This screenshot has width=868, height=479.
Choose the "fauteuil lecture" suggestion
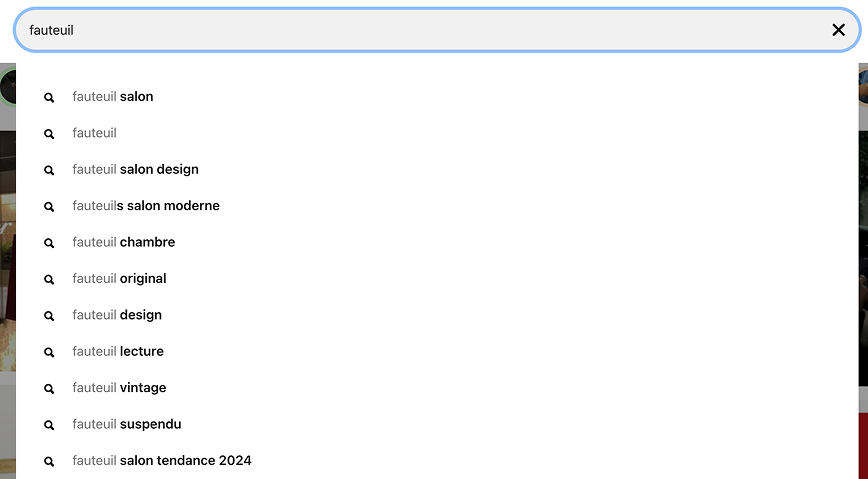point(118,351)
